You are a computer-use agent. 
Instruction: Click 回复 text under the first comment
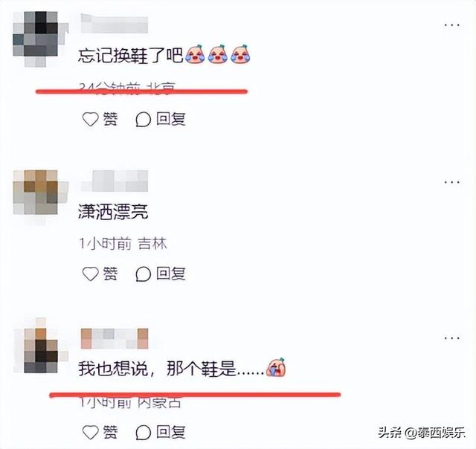170,119
